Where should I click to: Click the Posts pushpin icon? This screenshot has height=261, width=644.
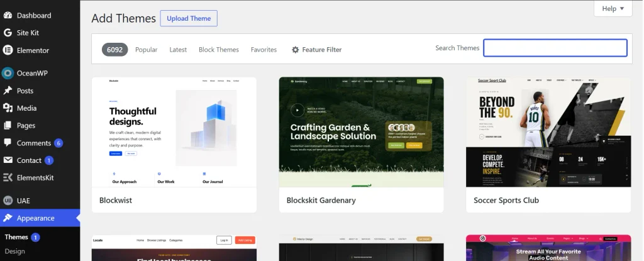click(x=8, y=91)
